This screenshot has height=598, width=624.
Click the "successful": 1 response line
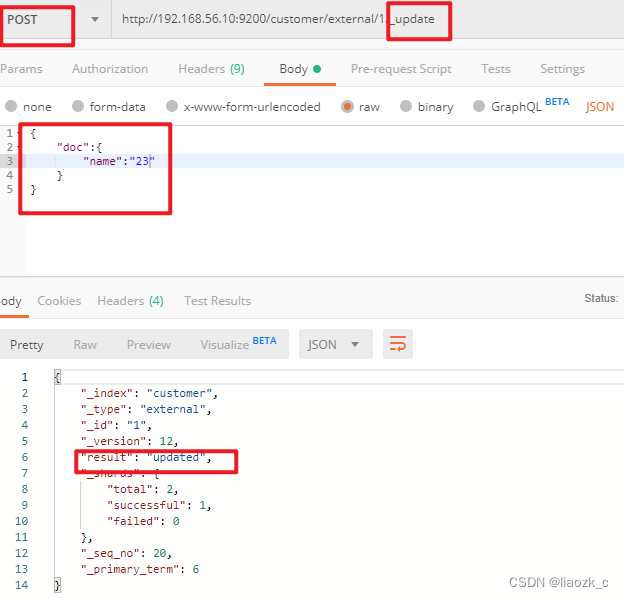159,505
